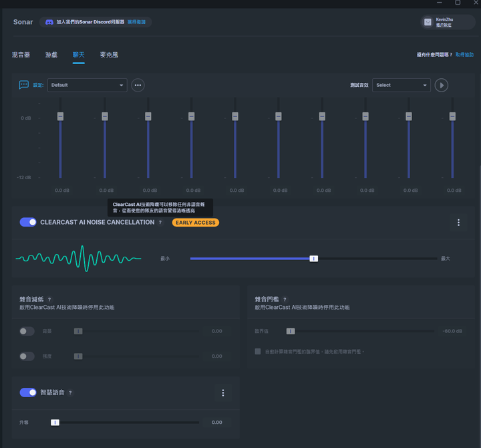Click the help icon beside 智慧語音
Image resolution: width=481 pixels, height=448 pixels.
70,393
